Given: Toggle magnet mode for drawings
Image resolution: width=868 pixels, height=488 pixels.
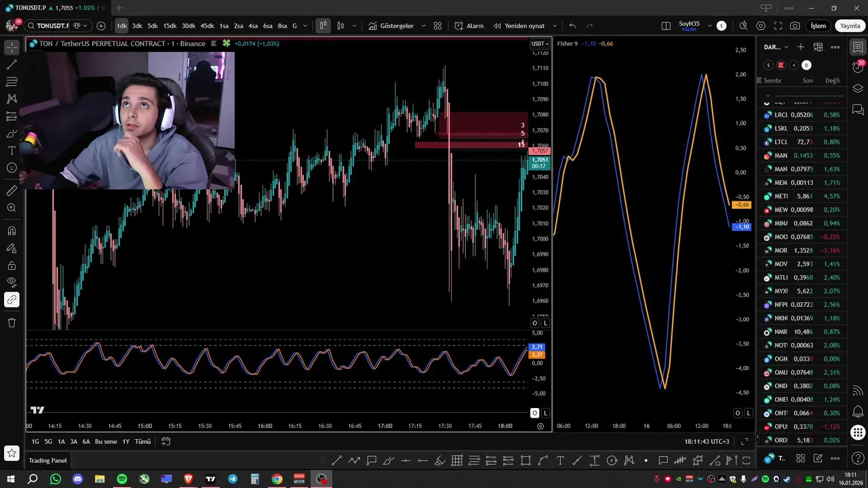Looking at the screenshot, I should click(x=12, y=231).
